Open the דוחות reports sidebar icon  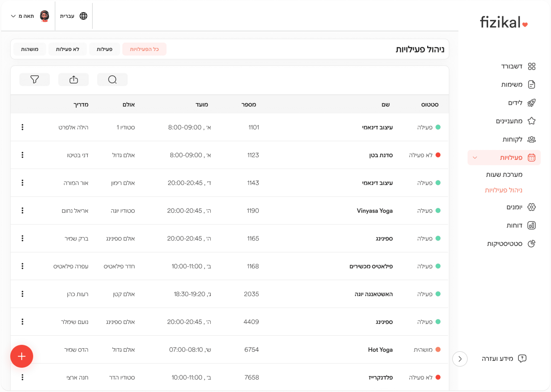pos(531,225)
